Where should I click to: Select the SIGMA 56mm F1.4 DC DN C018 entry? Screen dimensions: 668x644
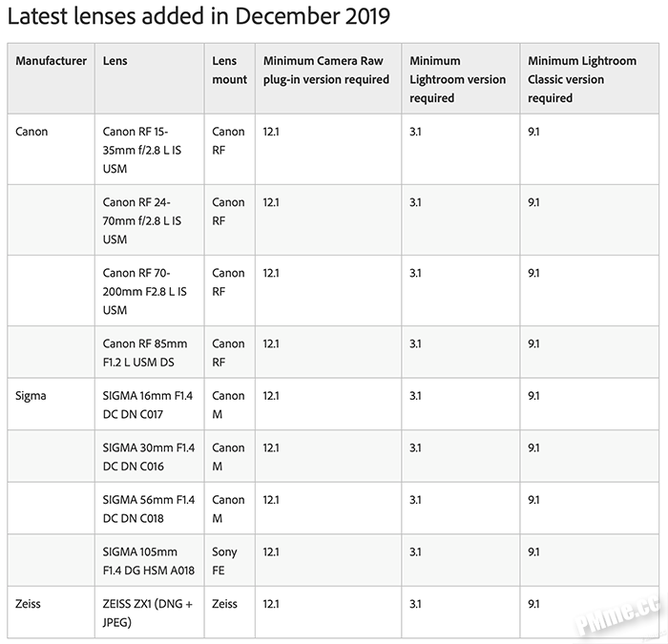click(x=149, y=509)
